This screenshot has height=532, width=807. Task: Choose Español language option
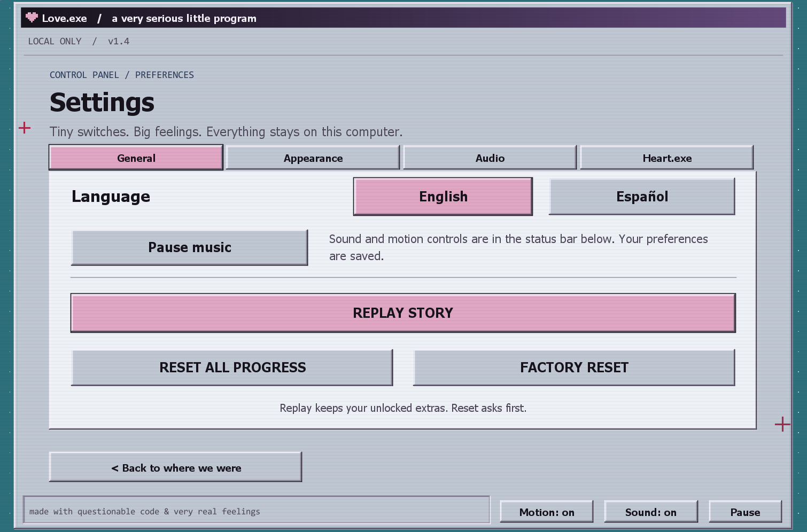point(642,197)
